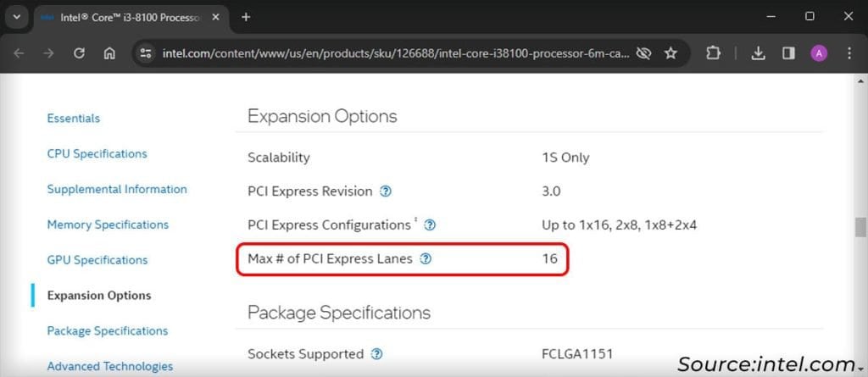Click the crossed-eye tracking protection icon

click(x=643, y=53)
